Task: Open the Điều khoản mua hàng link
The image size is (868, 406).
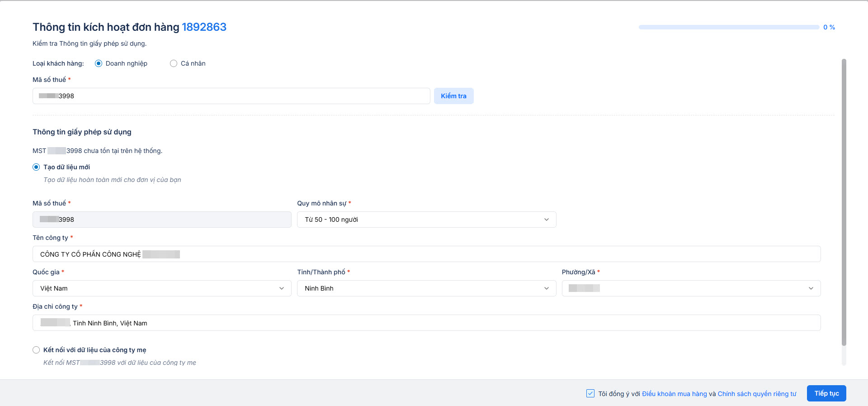Action: point(675,394)
